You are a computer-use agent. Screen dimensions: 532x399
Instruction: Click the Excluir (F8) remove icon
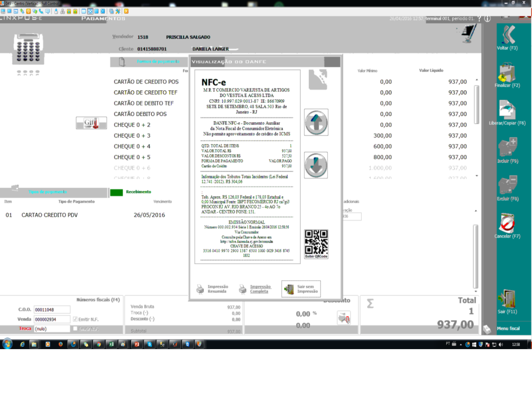tap(508, 185)
